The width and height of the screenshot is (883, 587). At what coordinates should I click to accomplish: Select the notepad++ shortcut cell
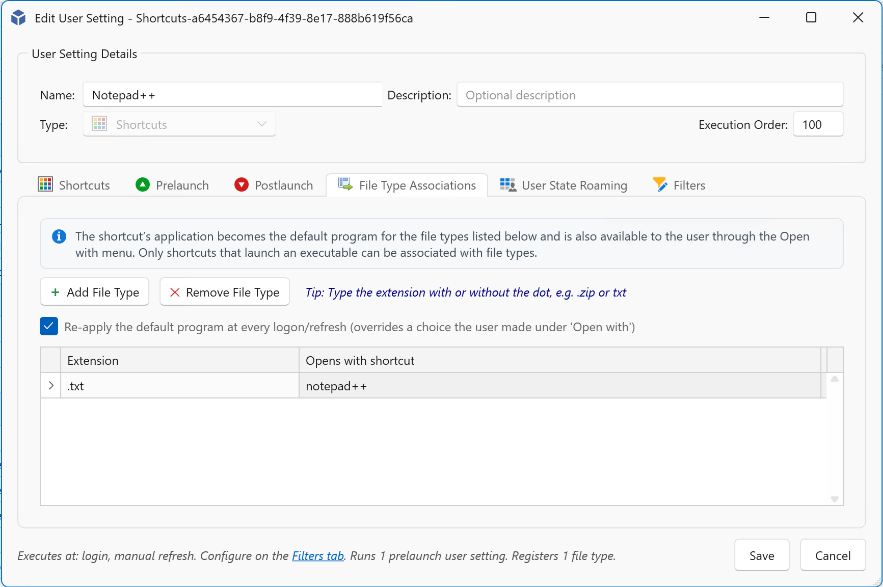560,386
